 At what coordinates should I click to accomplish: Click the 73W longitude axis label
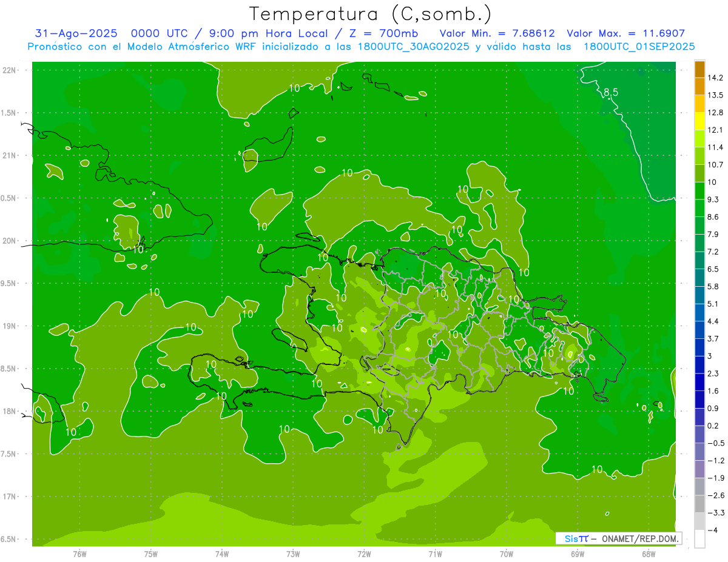[293, 554]
